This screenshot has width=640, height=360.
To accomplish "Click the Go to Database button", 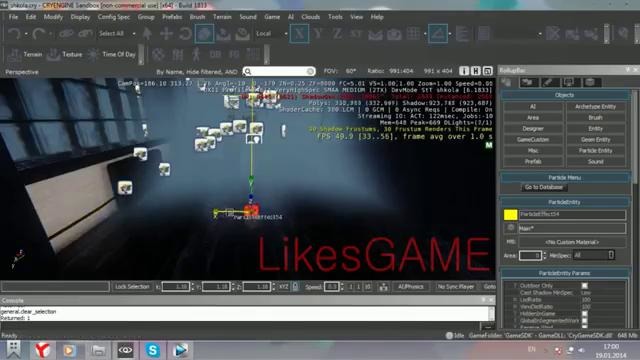I will pos(544,187).
